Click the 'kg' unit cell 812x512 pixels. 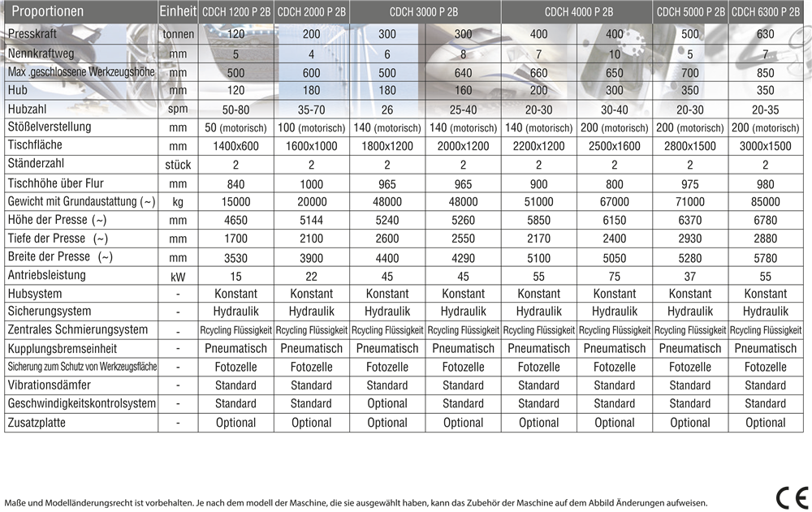click(178, 202)
